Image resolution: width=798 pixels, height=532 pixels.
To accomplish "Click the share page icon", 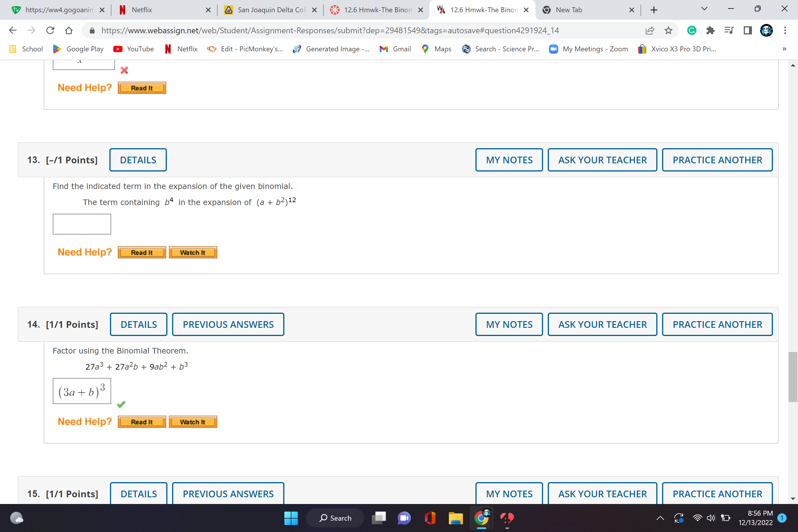I will [x=649, y=31].
